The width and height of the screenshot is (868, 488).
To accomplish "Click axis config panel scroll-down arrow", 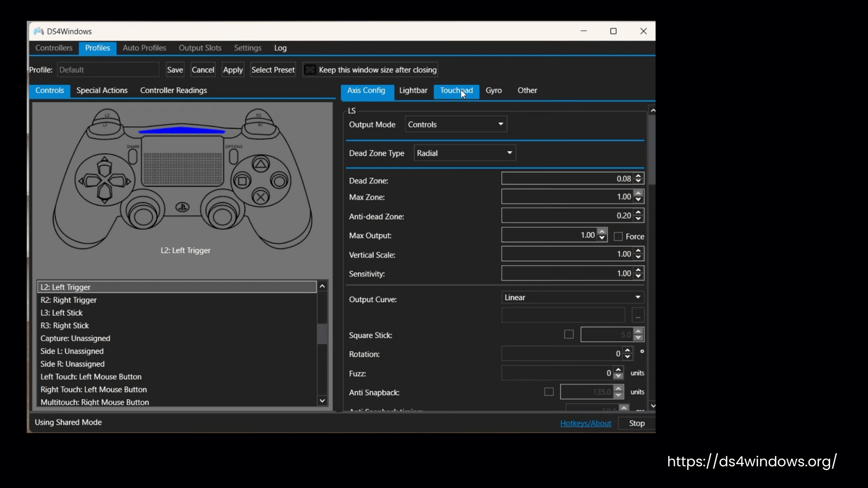I will click(652, 405).
